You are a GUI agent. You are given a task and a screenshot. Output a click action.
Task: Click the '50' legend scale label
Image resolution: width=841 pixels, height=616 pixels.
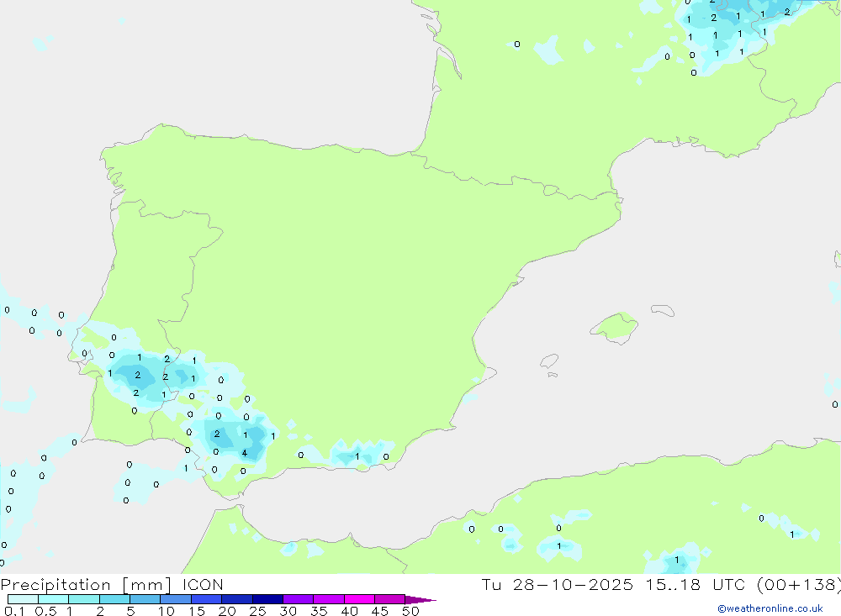[411, 611]
